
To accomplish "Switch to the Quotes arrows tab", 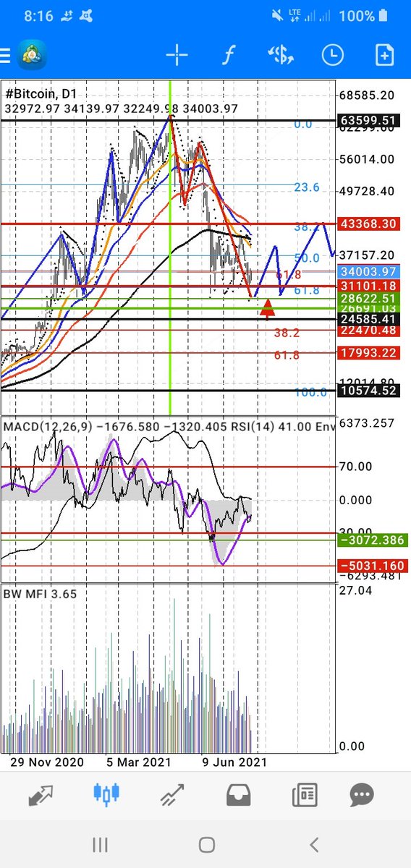I will [41, 795].
